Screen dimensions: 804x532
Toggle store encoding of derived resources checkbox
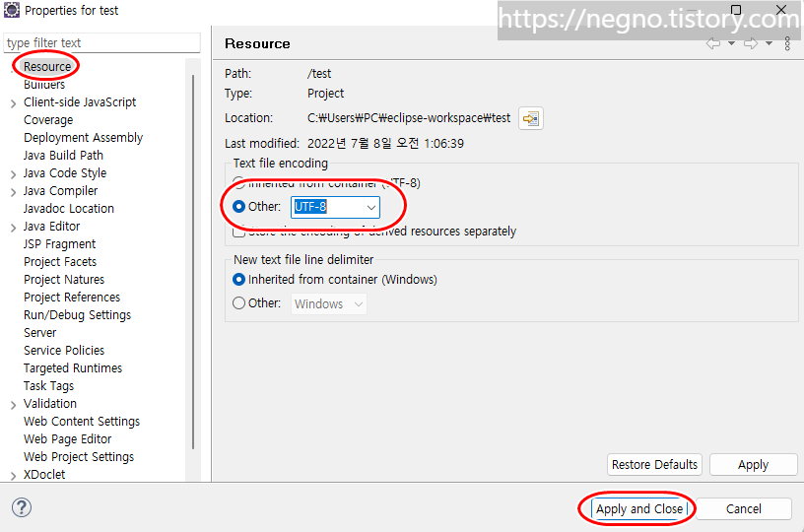239,232
